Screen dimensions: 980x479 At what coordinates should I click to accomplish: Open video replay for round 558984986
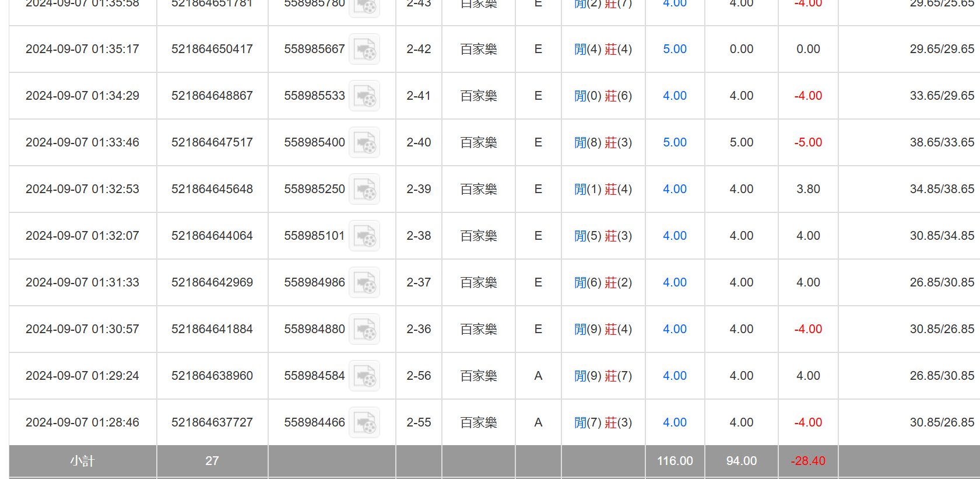[x=364, y=282]
